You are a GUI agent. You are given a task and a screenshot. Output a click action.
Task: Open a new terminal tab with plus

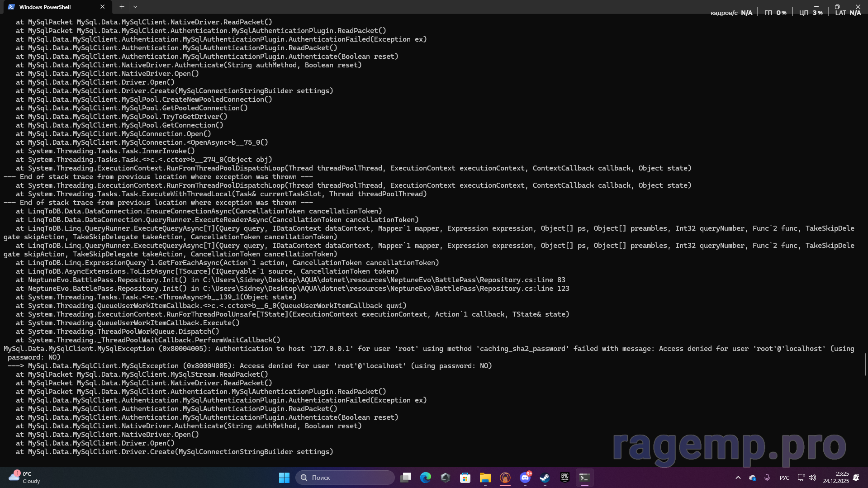coord(122,7)
